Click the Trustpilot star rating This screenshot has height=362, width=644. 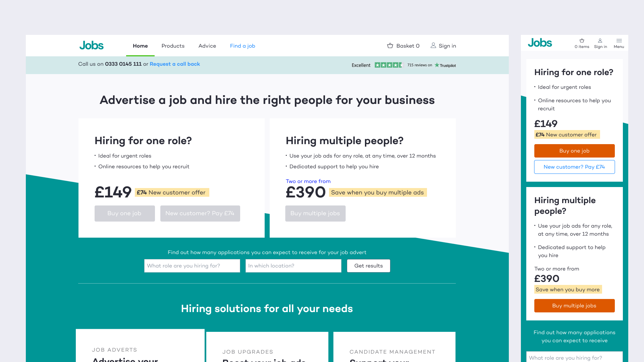pos(389,65)
